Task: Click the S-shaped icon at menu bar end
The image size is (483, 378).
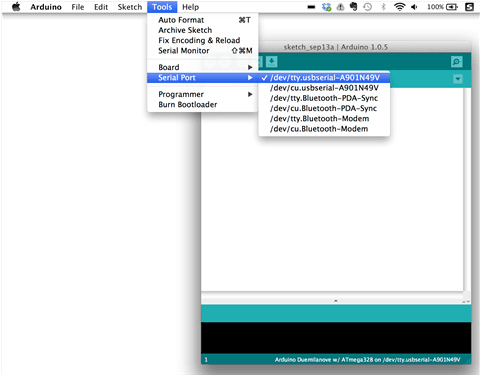Action: click(469, 7)
